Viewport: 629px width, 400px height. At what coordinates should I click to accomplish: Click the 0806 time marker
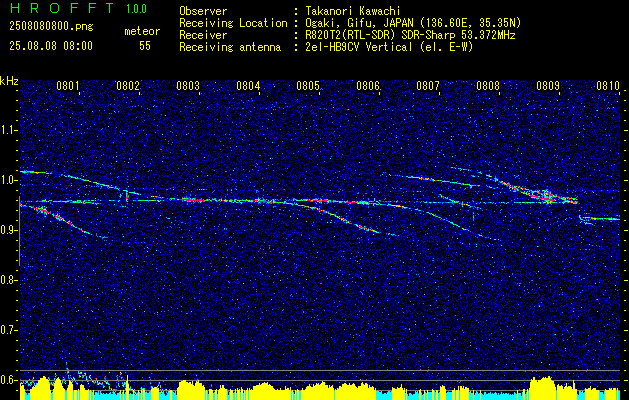pyautogui.click(x=368, y=86)
